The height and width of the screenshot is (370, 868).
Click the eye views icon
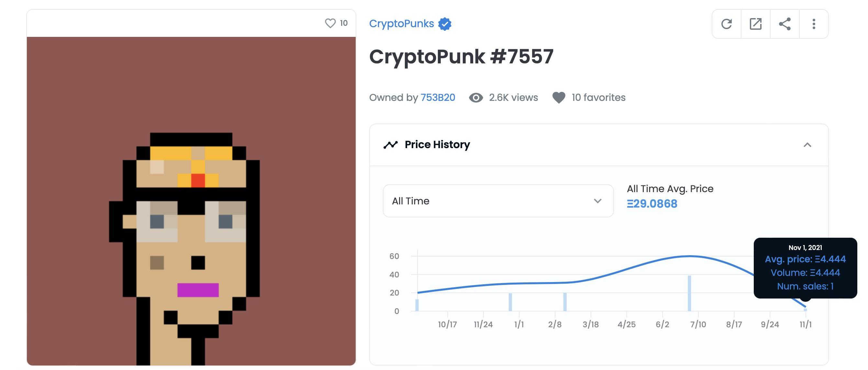pos(476,98)
